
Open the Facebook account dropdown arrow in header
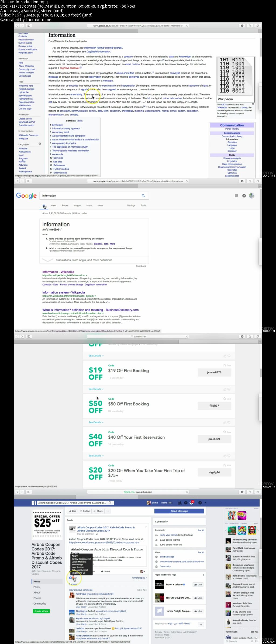205,503
